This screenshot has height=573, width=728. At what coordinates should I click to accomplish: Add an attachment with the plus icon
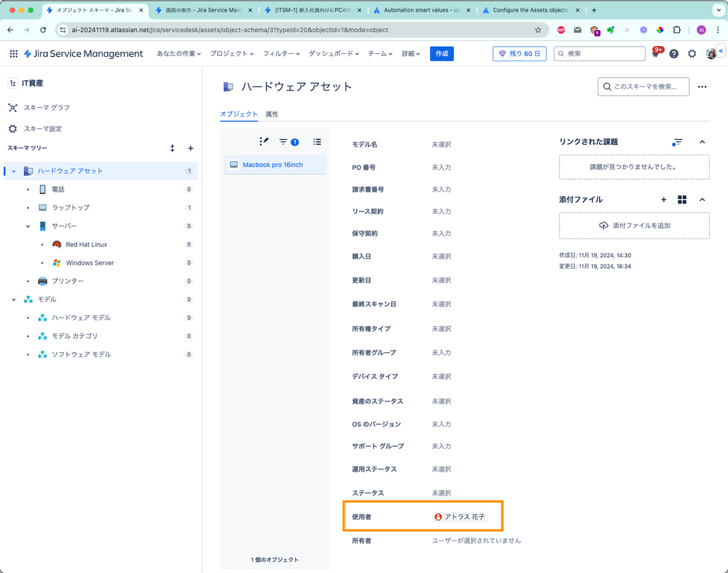point(663,199)
